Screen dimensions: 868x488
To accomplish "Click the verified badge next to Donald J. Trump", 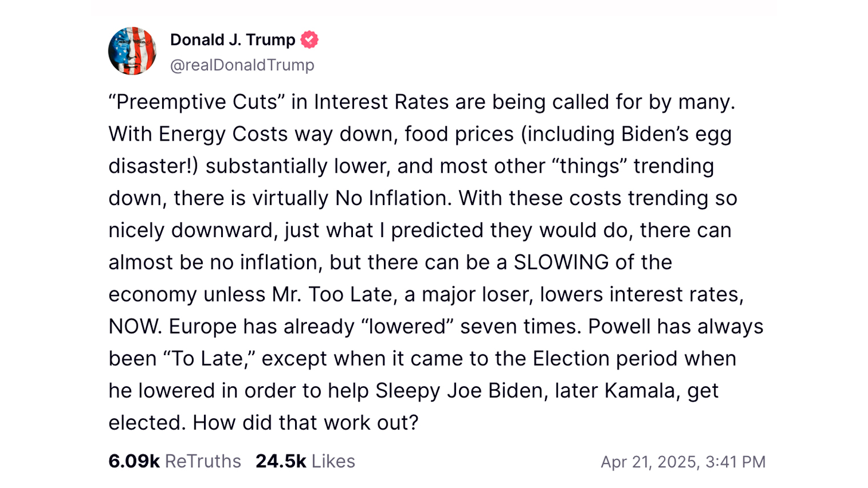I will pos(309,41).
